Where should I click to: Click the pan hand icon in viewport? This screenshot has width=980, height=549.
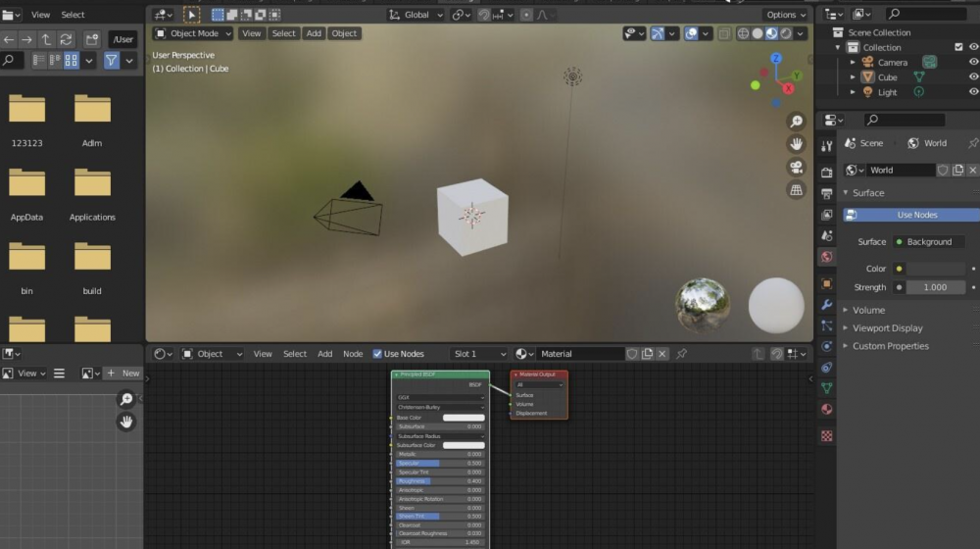(x=796, y=144)
